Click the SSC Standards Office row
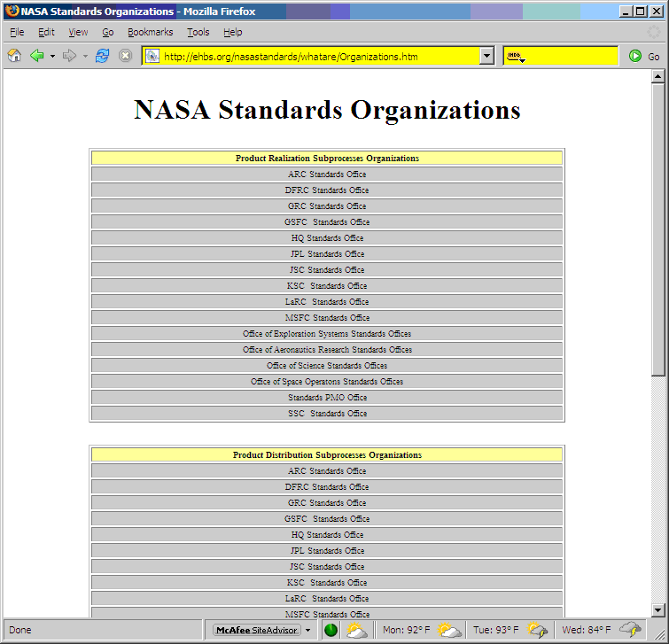Viewport: 669px width, 644px height. coord(327,414)
